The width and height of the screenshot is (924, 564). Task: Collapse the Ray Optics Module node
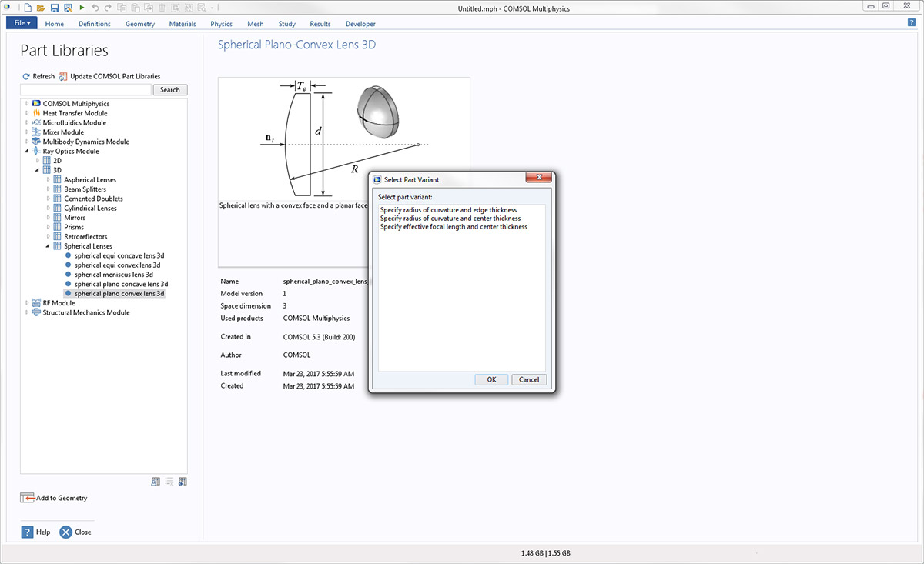pos(27,152)
